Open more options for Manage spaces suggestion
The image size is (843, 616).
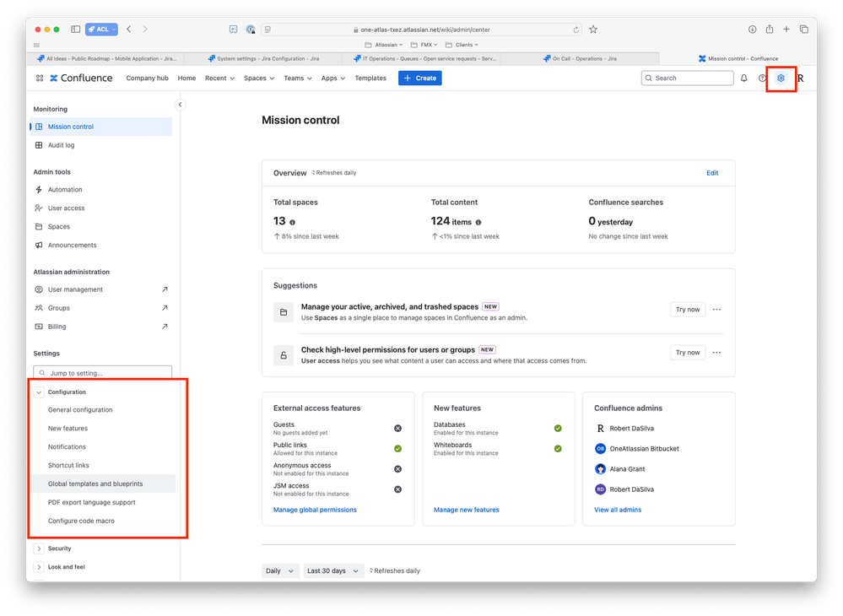[716, 310]
